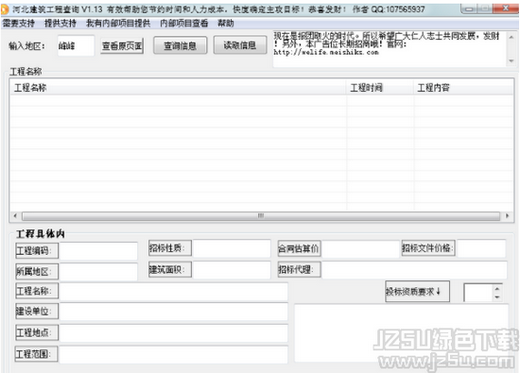Viewport: 520px width, 373px height.
Task: Click the 工程范围 button label
Action: pyautogui.click(x=37, y=354)
